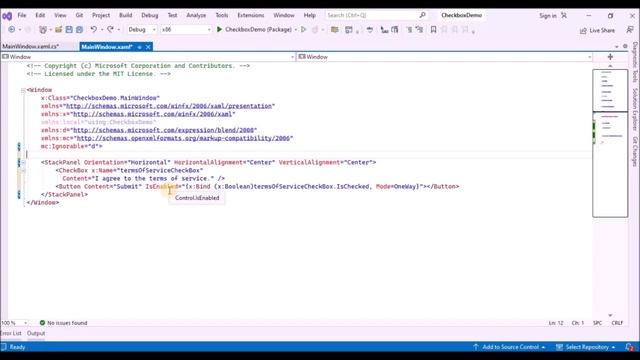Viewport: 640px width, 360px height.
Task: Click the gear icon at tab strip end
Action: coord(625,47)
